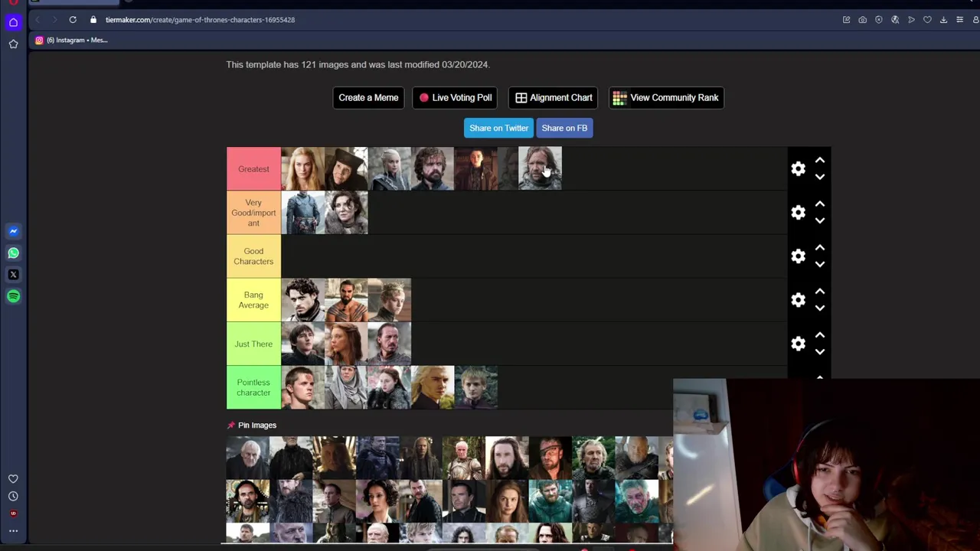This screenshot has width=980, height=551.
Task: Move Very Good/important row up
Action: 820,204
